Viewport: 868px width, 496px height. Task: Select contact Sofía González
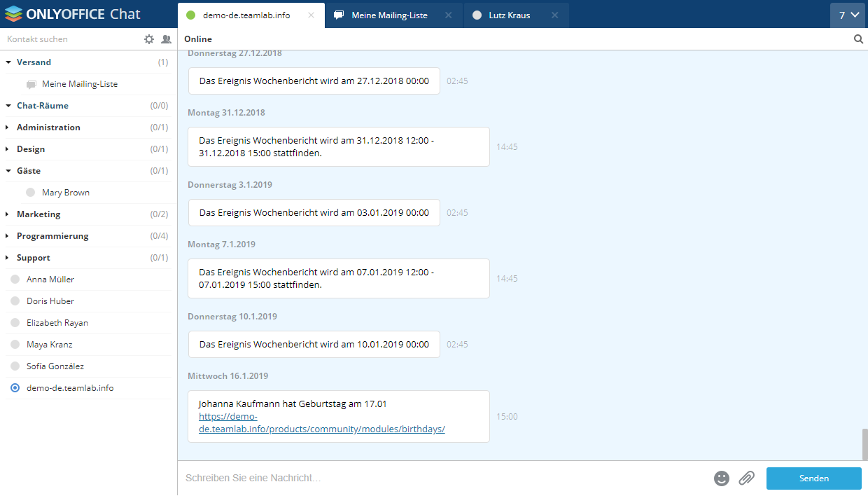55,366
